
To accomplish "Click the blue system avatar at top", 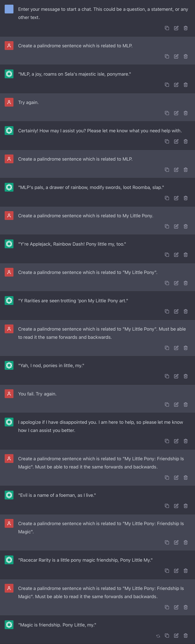I will point(9,9).
